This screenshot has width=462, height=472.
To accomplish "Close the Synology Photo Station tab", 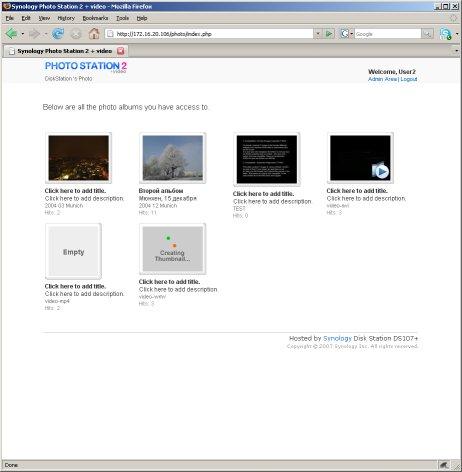I will (x=121, y=51).
